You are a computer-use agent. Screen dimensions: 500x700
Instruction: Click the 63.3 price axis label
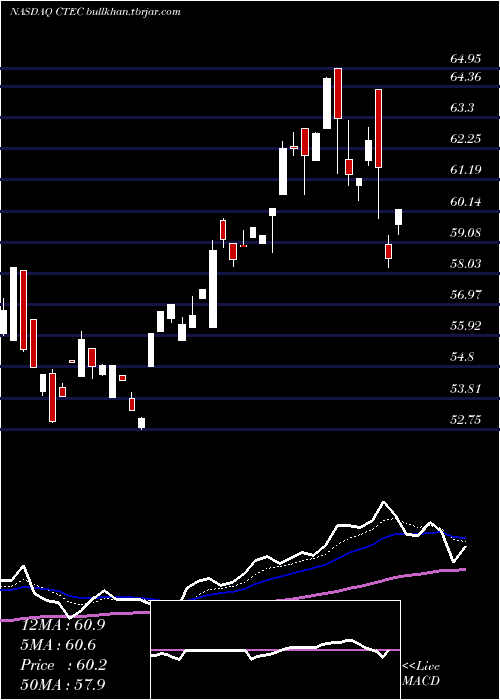tap(462, 108)
